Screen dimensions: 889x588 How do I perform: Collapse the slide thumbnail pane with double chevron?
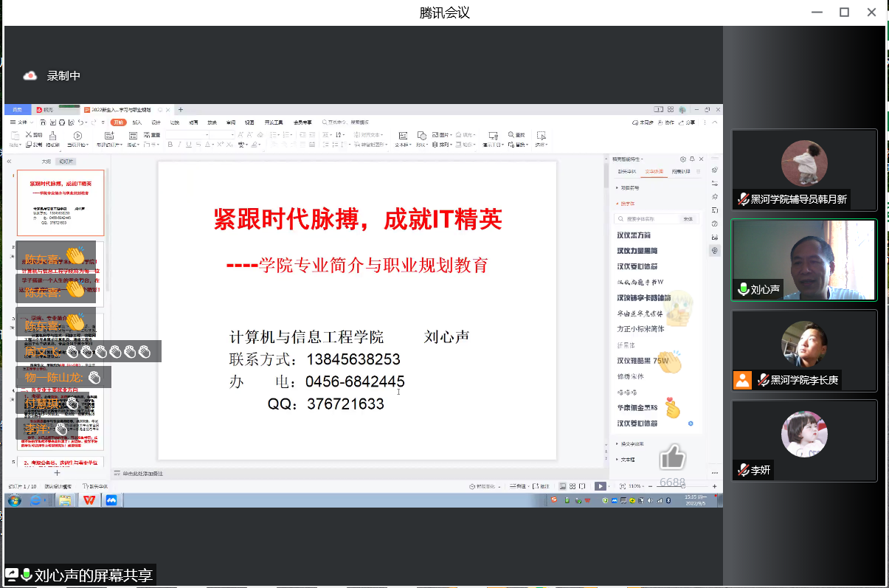pos(9,161)
